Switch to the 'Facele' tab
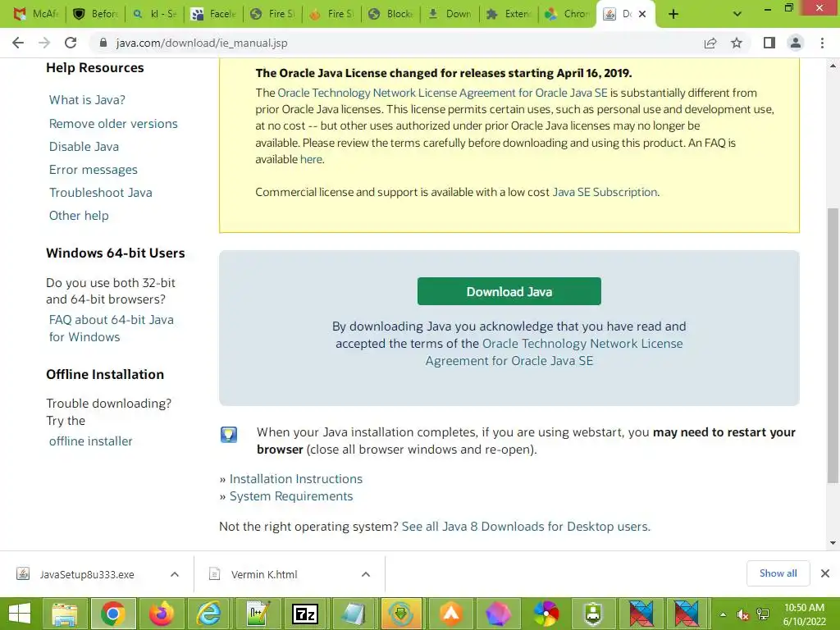This screenshot has width=840, height=630. click(x=213, y=14)
